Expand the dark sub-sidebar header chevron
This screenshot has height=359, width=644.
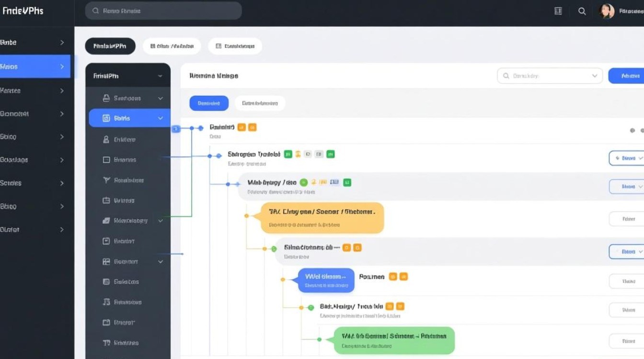point(160,76)
